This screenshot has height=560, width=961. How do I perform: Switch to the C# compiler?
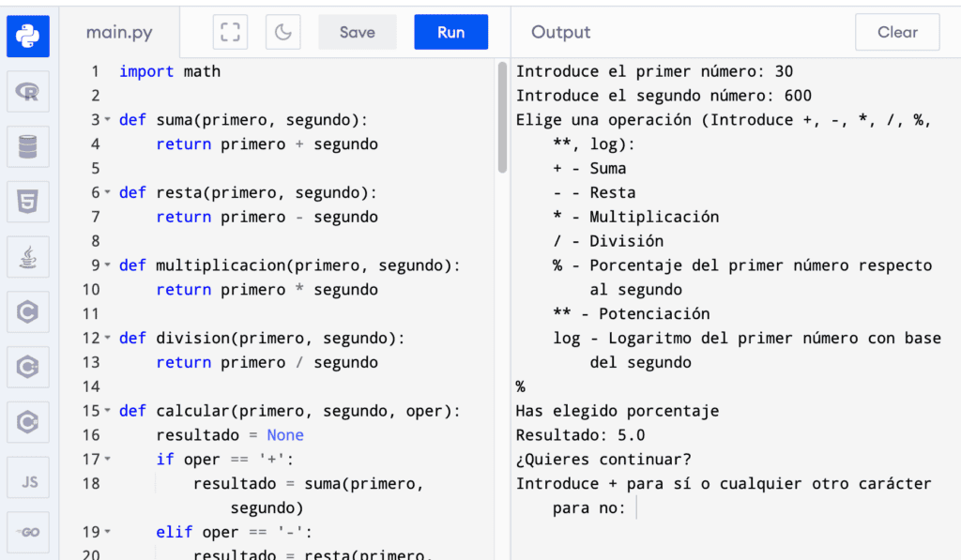(x=28, y=422)
